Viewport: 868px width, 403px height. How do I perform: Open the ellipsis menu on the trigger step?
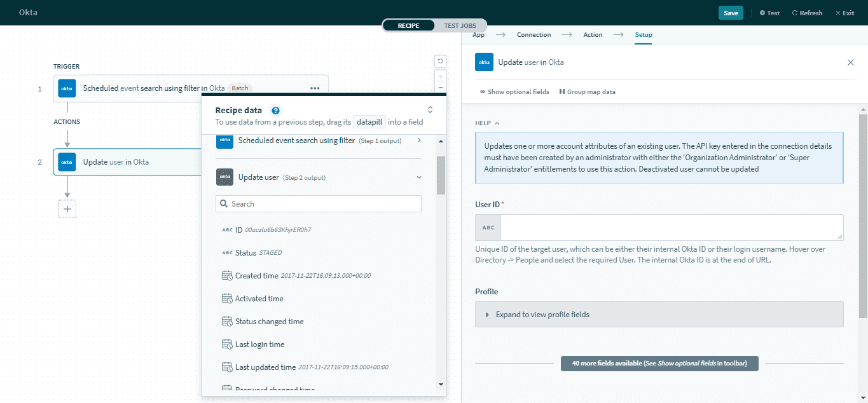(315, 88)
